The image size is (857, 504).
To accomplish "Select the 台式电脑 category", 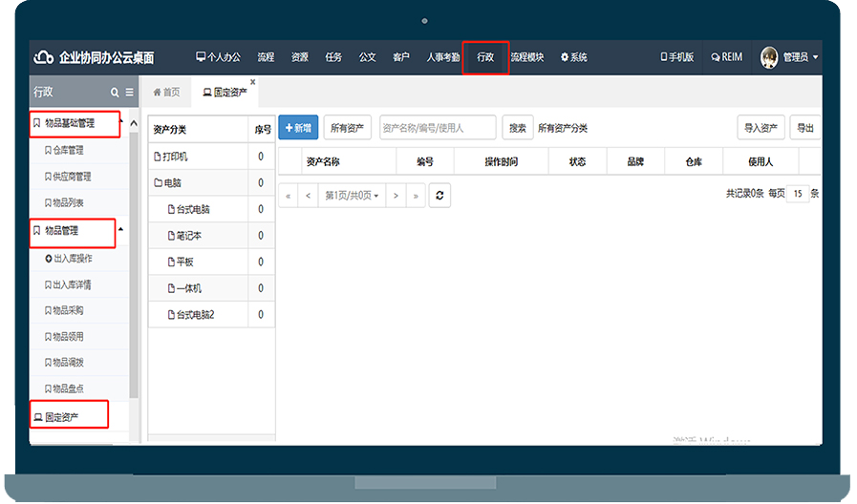I will (188, 209).
